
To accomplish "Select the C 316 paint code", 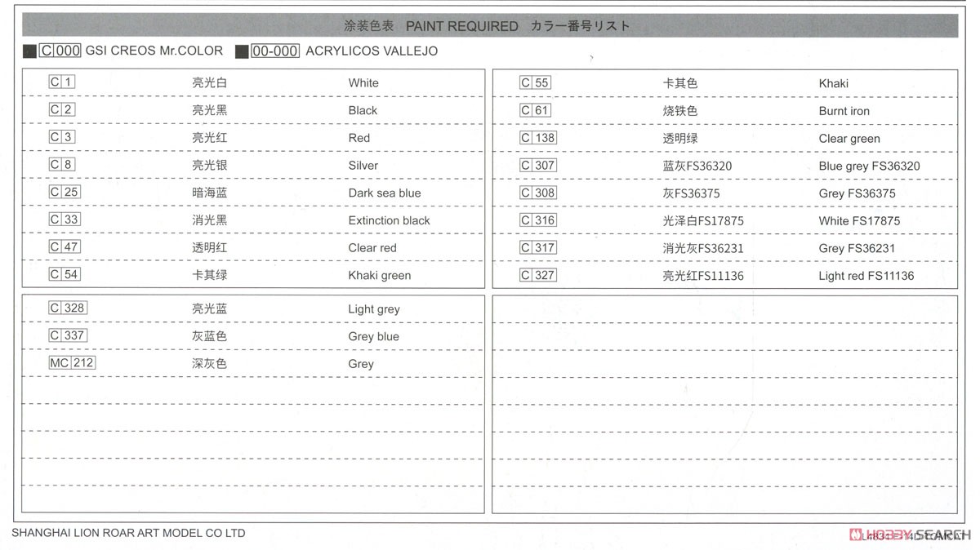I will tap(538, 220).
